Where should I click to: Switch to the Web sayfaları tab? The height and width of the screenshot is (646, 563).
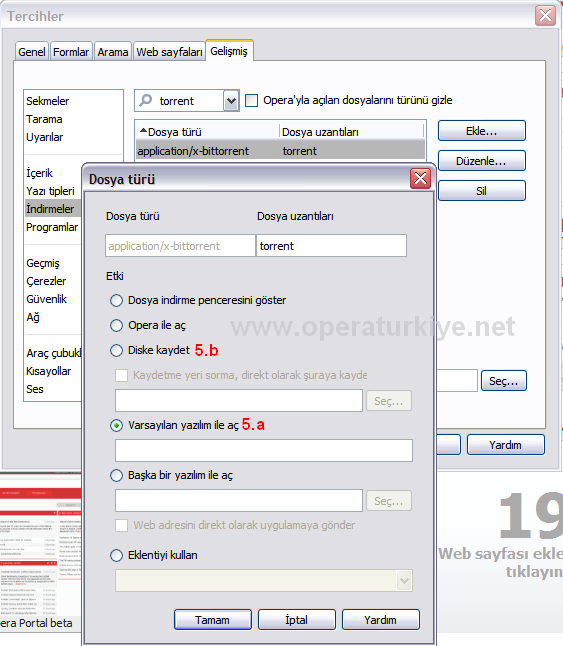pyautogui.click(x=169, y=52)
